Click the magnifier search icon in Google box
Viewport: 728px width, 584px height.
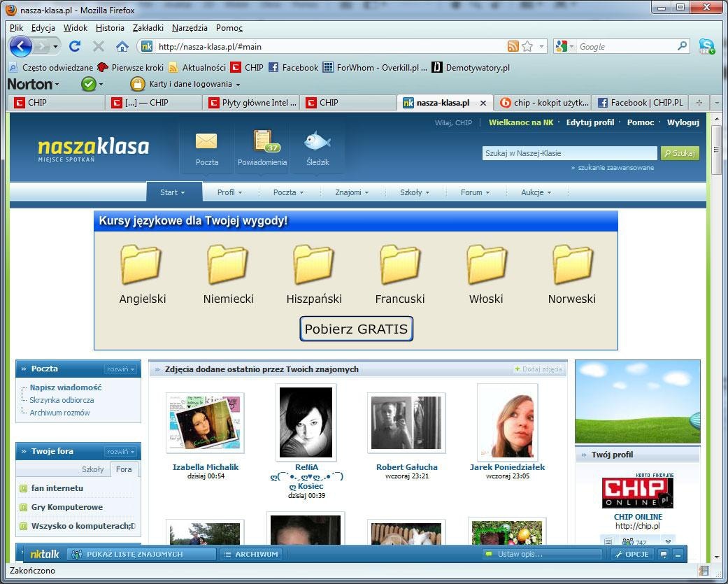coord(682,46)
